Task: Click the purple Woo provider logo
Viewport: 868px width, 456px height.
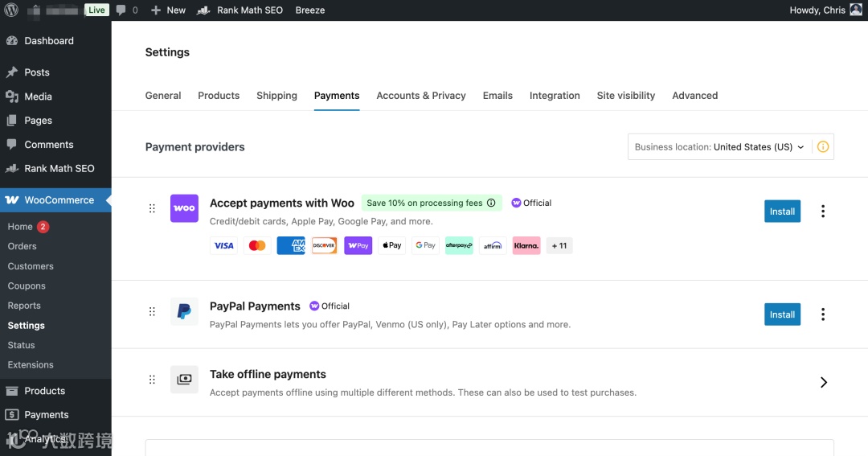Action: tap(184, 208)
